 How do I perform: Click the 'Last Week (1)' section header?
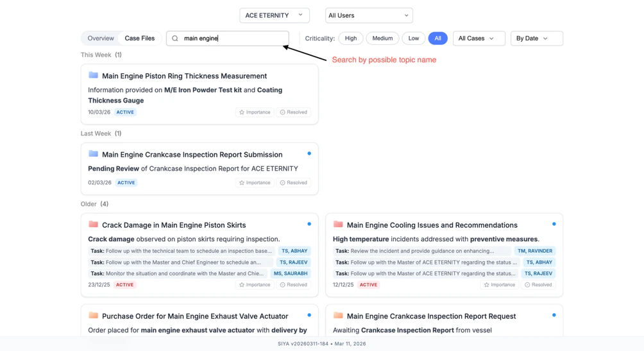click(x=101, y=133)
